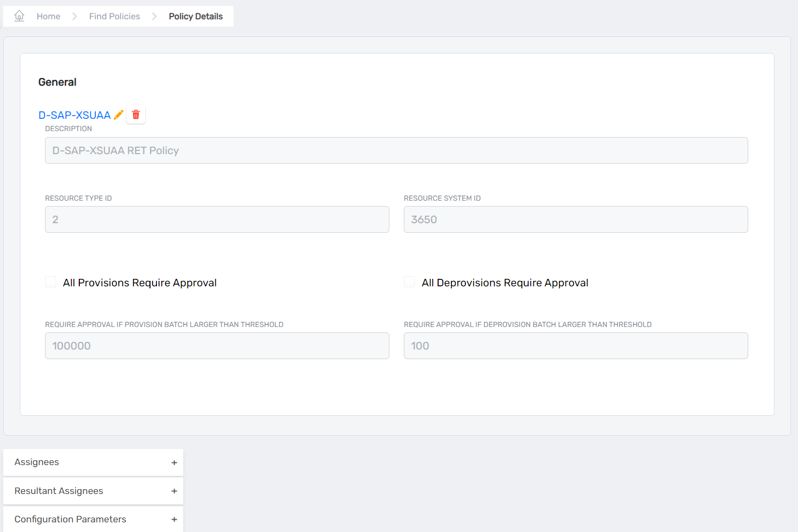
Task: Select the Policy Details breadcrumb
Action: click(195, 17)
